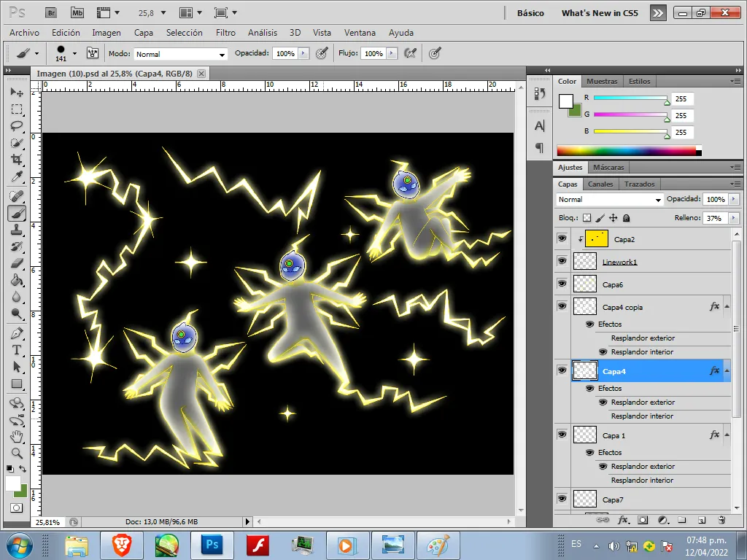Click the foreground color swatch in toolbox

coord(13,483)
